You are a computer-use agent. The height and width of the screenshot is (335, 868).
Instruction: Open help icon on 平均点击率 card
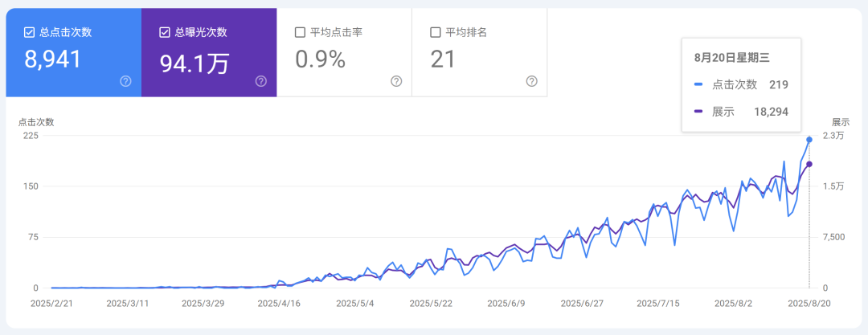point(396,81)
